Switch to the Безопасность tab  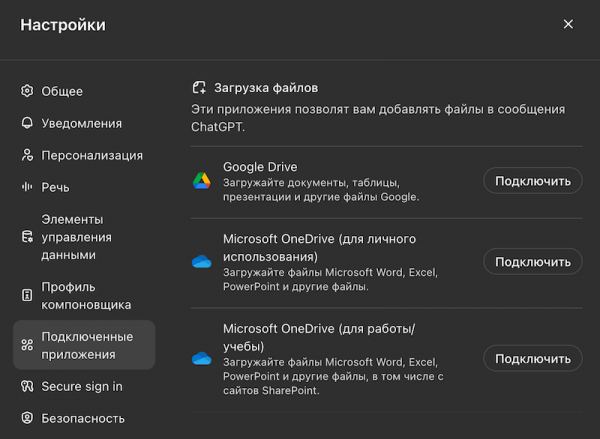(84, 418)
